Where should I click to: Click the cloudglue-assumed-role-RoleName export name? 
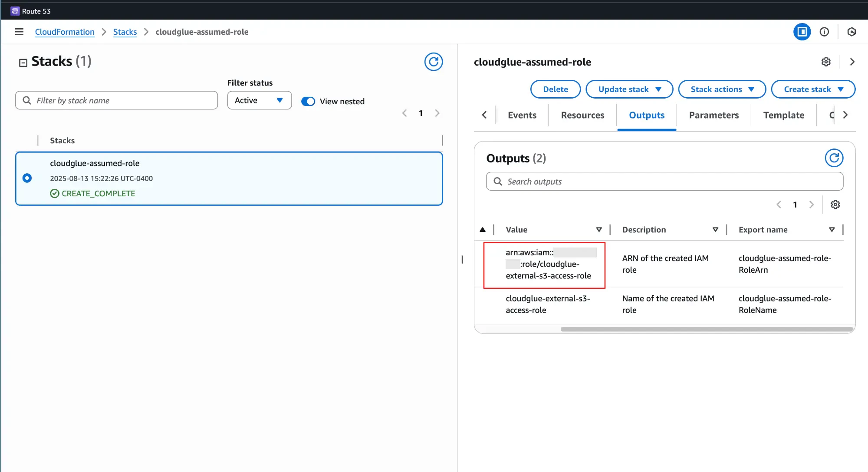coord(785,304)
